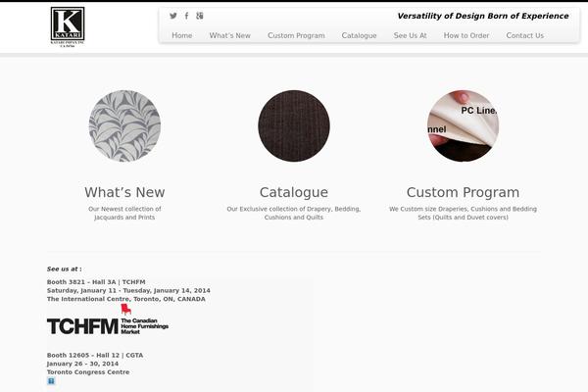
Task: Click the large What's New heading link
Action: [x=124, y=192]
